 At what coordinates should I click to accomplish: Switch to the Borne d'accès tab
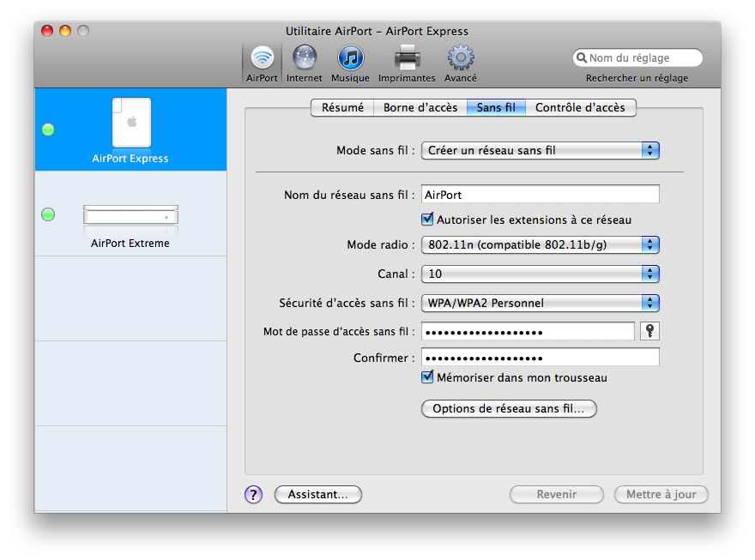[x=420, y=107]
